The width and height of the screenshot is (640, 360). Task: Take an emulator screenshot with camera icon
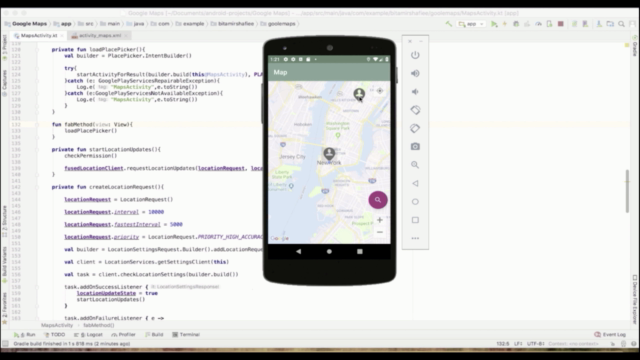coord(415,147)
